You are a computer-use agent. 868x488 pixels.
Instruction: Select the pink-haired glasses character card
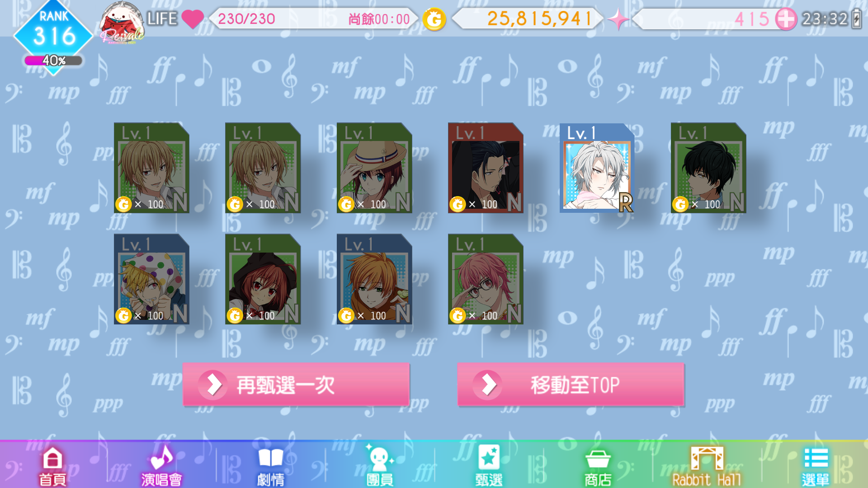tap(486, 279)
